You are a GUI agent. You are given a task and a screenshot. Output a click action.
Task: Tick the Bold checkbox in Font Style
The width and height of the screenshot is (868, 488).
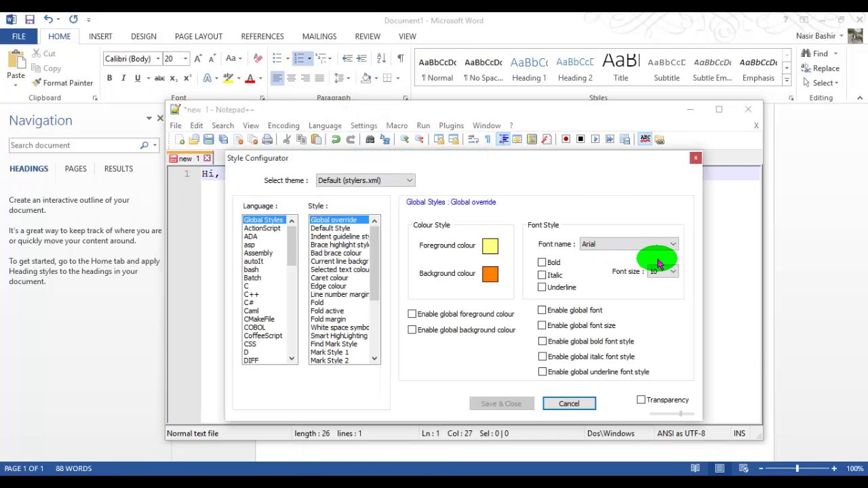point(542,262)
